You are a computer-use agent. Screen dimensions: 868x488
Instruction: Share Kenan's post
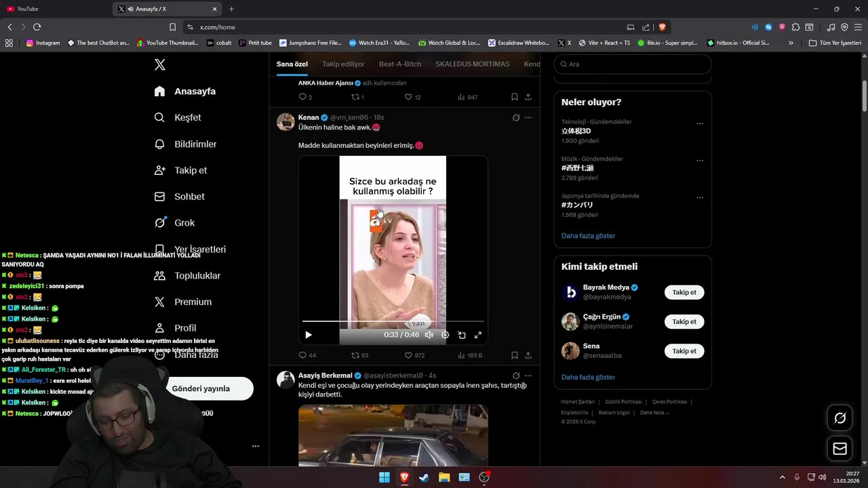click(528, 355)
